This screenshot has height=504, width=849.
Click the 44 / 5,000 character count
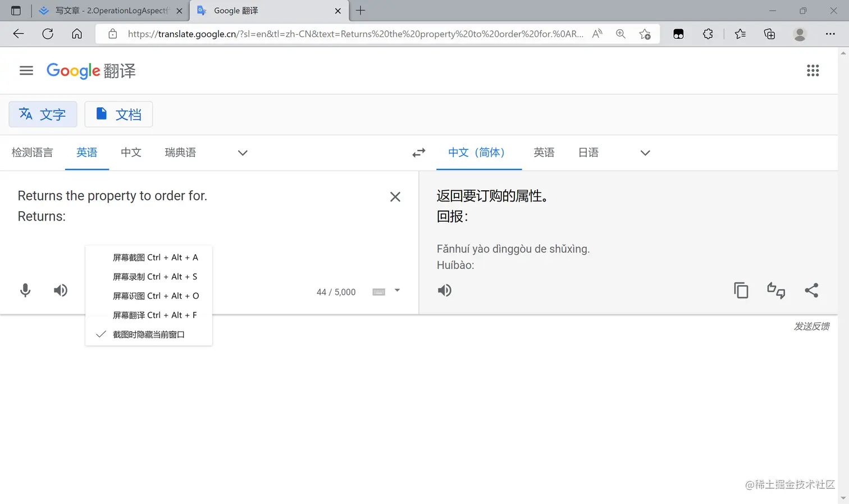[x=336, y=292]
